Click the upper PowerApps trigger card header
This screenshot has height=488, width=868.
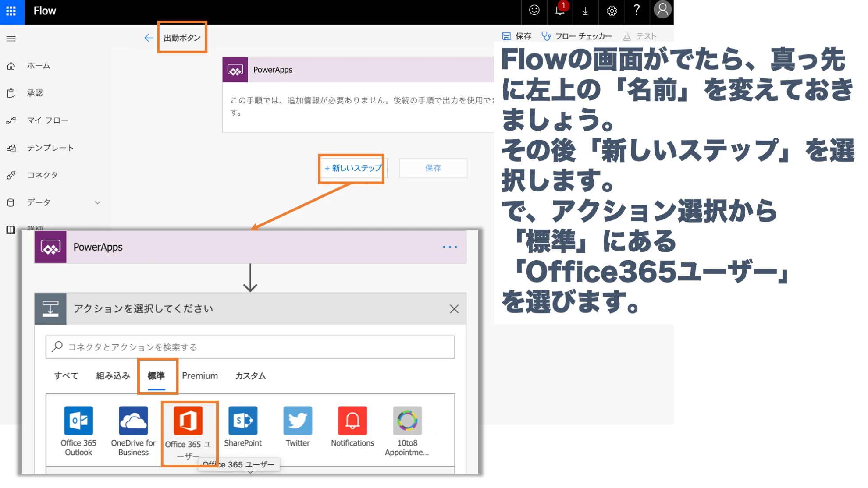pyautogui.click(x=358, y=70)
